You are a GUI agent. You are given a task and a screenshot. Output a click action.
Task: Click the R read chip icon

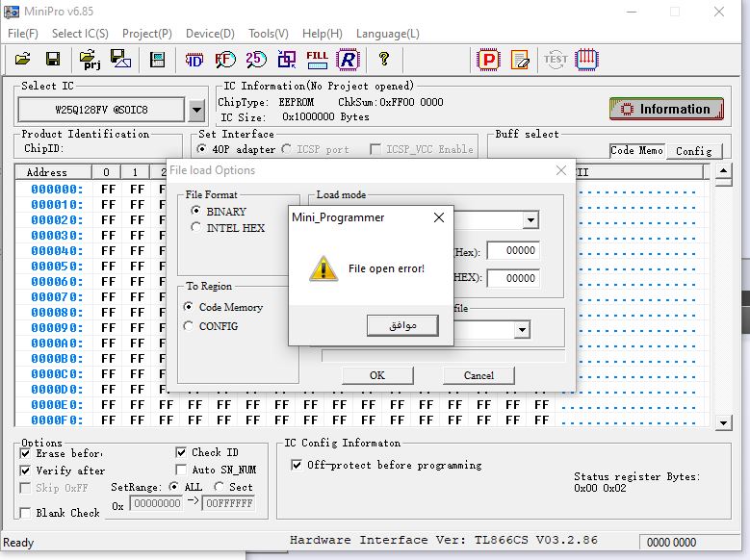(x=348, y=60)
